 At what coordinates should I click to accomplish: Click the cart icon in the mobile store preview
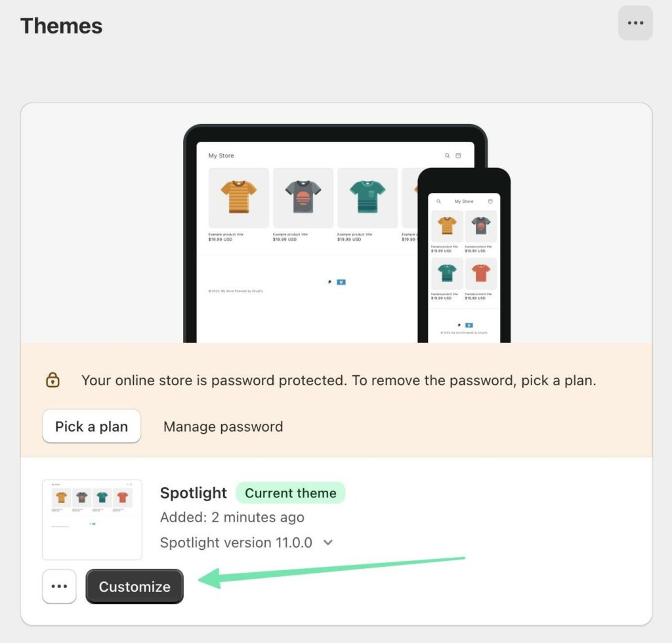pyautogui.click(x=490, y=201)
